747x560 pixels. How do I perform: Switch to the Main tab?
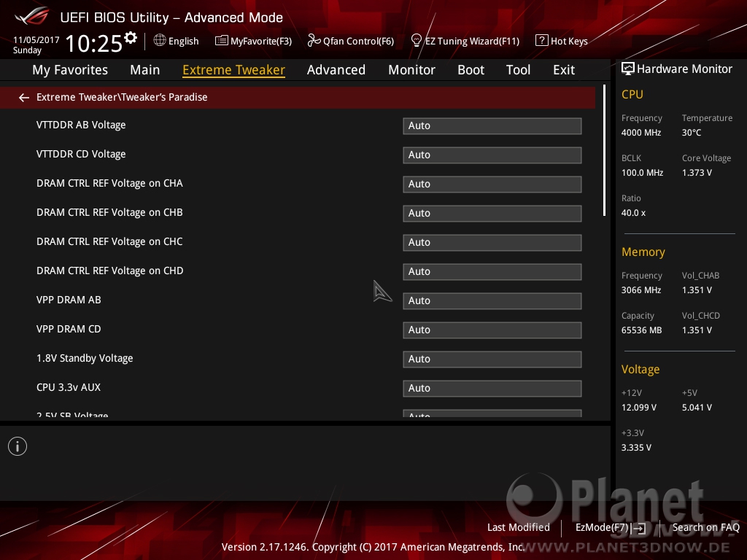pyautogui.click(x=145, y=70)
